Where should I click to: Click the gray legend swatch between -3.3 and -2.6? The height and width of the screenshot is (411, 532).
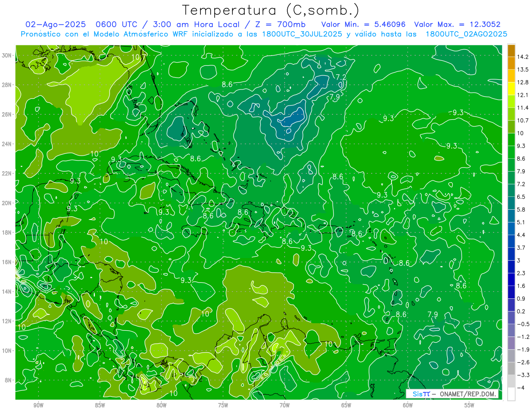(x=511, y=368)
